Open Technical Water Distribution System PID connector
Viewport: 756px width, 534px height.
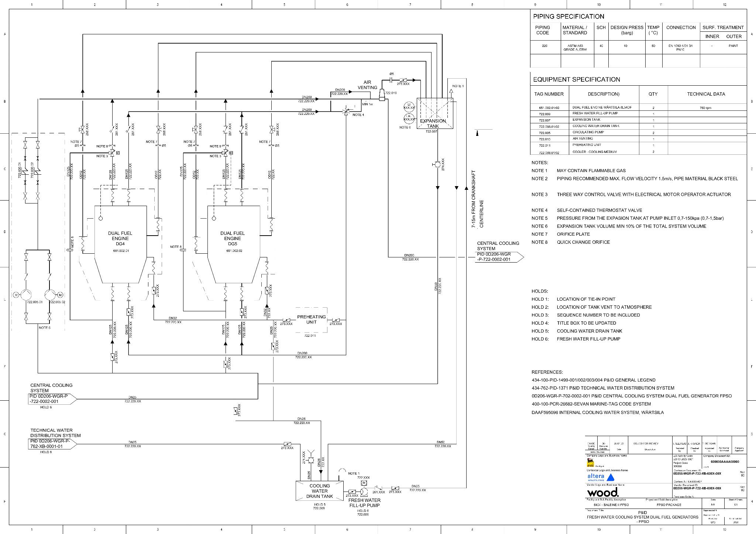click(x=53, y=444)
